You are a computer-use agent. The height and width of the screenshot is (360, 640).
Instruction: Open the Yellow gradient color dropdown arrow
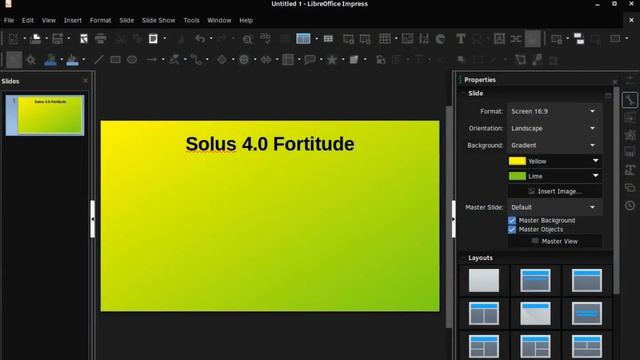(596, 161)
